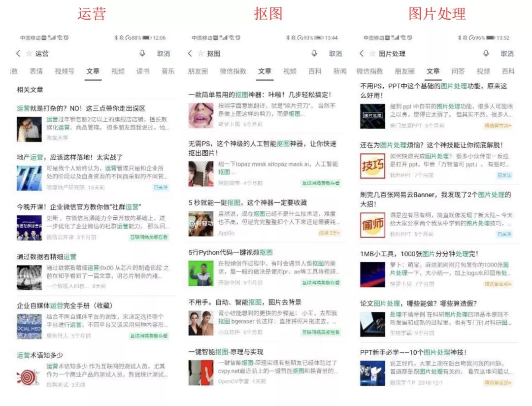Open 微信指数 tab in 抠图 screen

click(x=233, y=71)
